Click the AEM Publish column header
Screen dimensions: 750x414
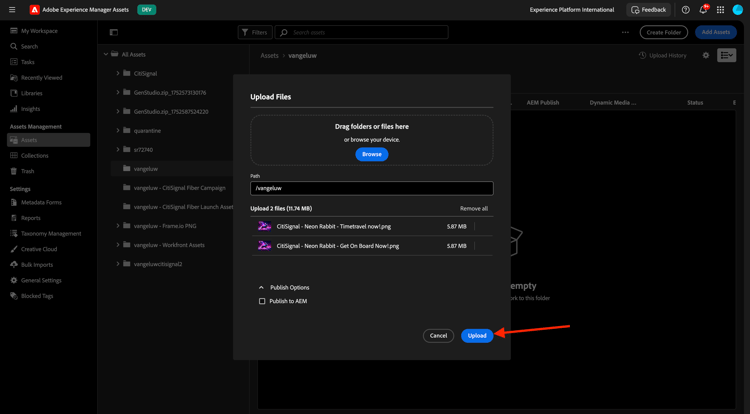pos(543,102)
